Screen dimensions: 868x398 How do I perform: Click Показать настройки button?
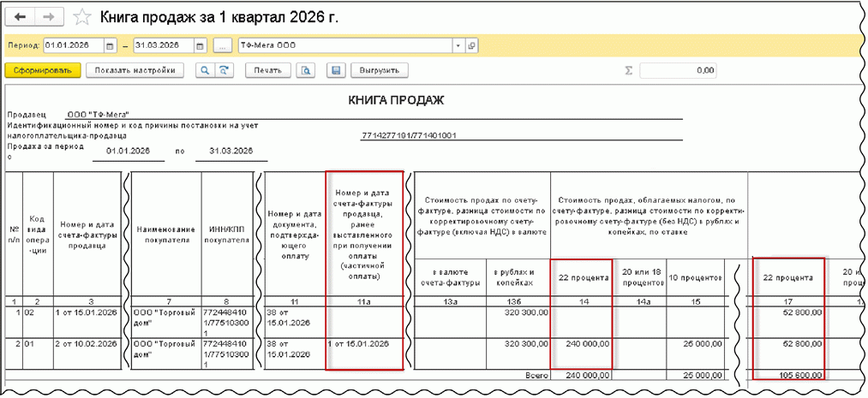[x=135, y=70]
